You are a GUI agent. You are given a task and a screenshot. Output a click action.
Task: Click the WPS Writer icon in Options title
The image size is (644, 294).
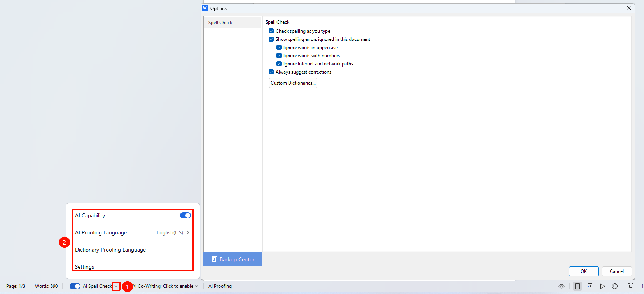tap(205, 8)
